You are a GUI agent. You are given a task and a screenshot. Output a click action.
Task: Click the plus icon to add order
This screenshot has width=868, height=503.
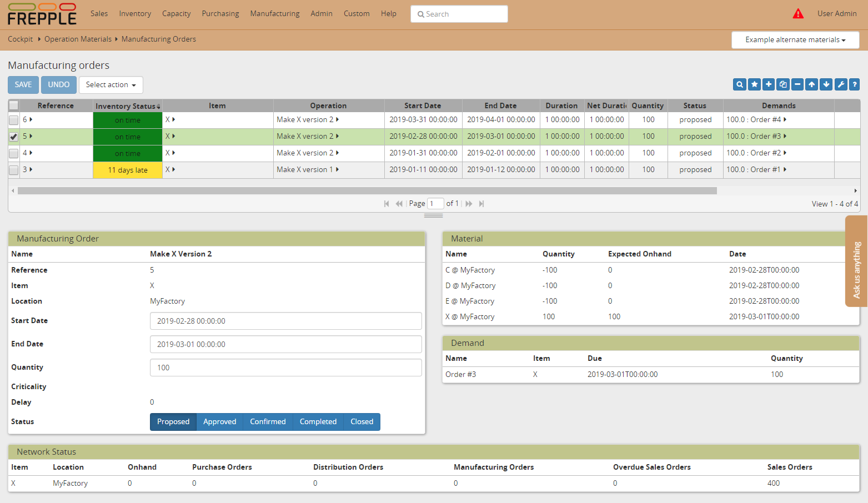[x=769, y=84]
